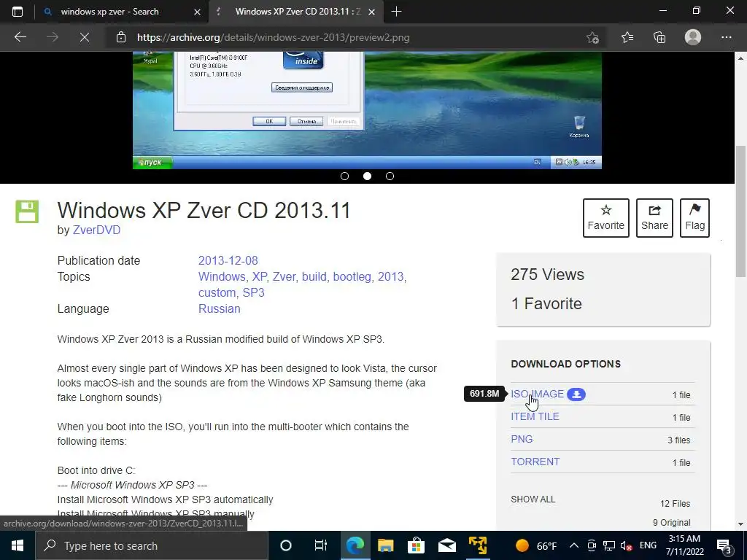Open the build topic link
This screenshot has height=560, width=747.
[314, 276]
